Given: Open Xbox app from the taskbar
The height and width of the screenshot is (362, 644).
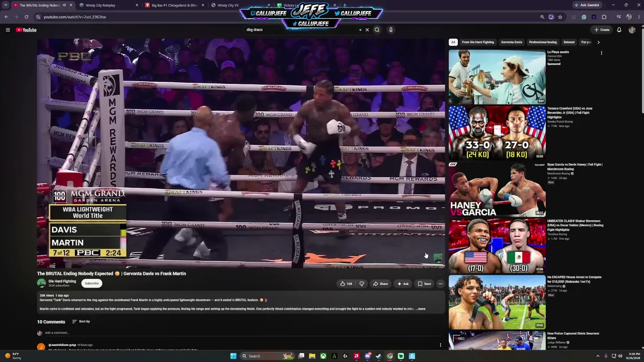Looking at the screenshot, I should tap(323, 356).
